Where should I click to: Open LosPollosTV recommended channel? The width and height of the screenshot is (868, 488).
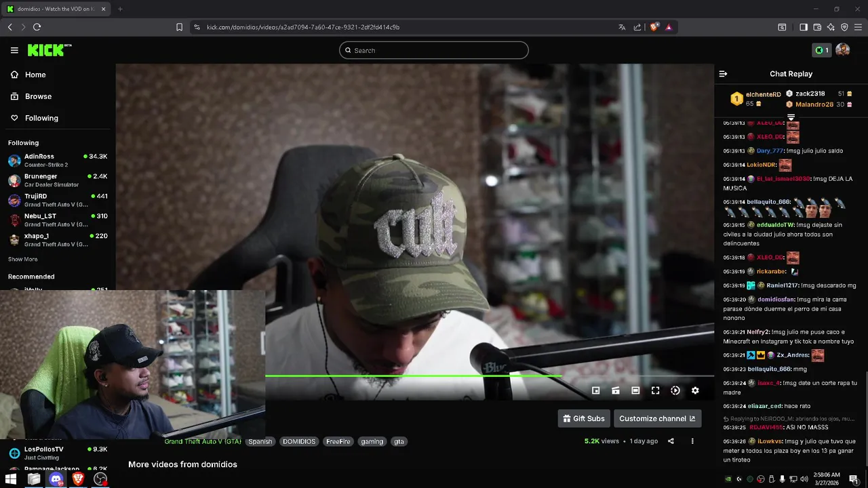pyautogui.click(x=58, y=453)
